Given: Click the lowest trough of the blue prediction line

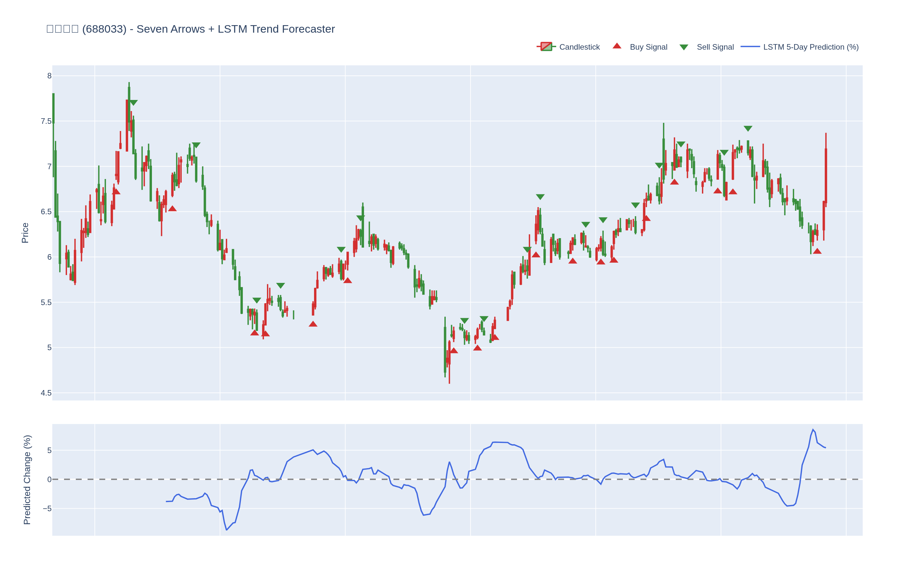Looking at the screenshot, I should [226, 530].
